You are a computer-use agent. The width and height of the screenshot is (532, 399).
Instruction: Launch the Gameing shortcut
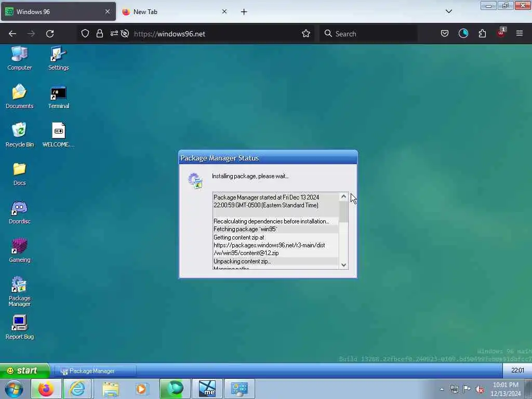(x=19, y=250)
